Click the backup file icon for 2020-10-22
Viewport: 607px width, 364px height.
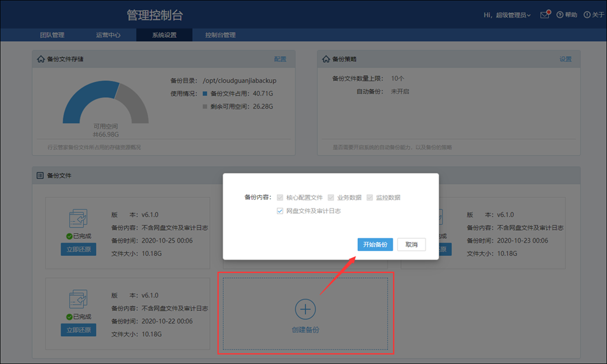pyautogui.click(x=78, y=299)
